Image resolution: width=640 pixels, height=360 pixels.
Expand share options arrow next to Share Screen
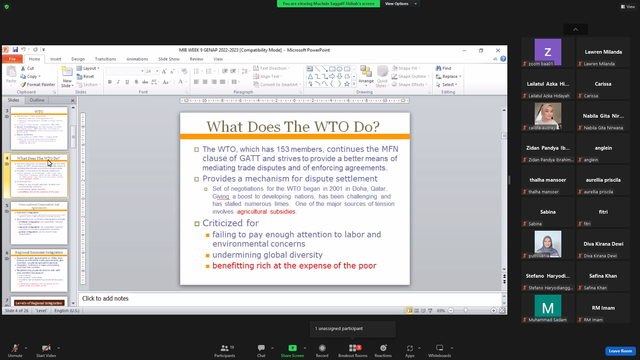tap(305, 348)
